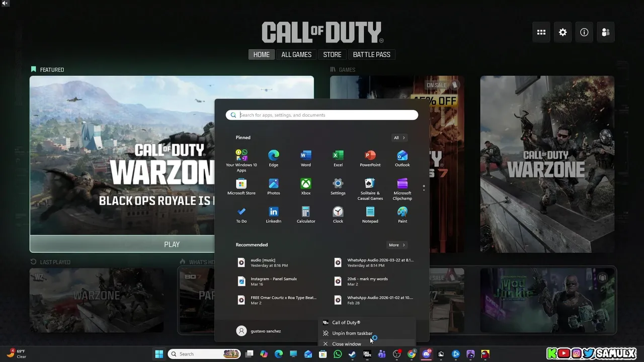Open the Among Us taskbar icon
The image size is (644, 362).
[486, 354]
